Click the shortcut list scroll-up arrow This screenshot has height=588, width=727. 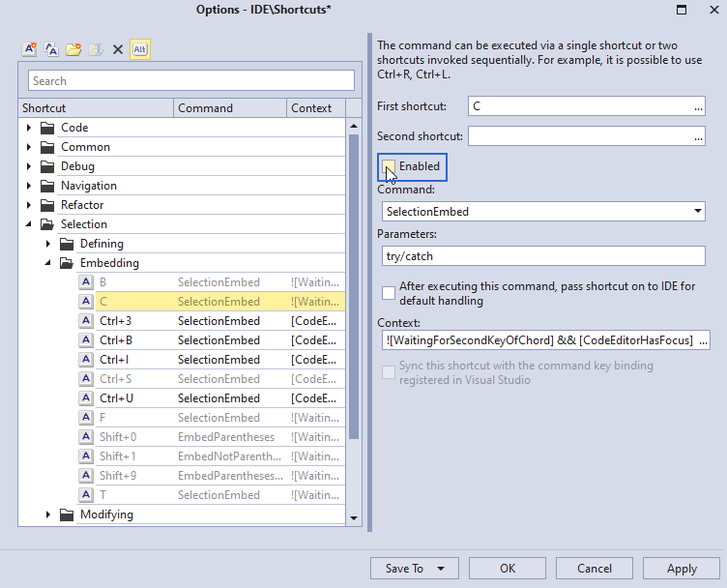click(x=354, y=126)
